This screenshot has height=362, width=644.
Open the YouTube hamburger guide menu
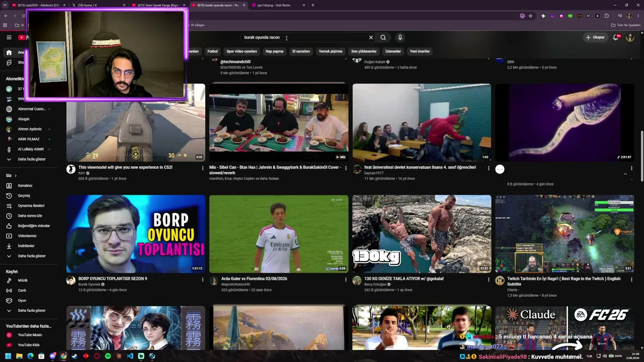(9, 37)
